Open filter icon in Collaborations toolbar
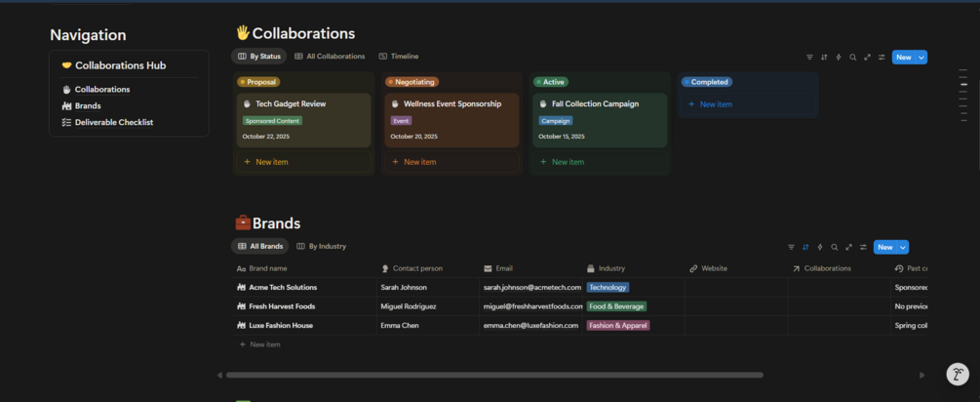The image size is (980, 402). [809, 57]
